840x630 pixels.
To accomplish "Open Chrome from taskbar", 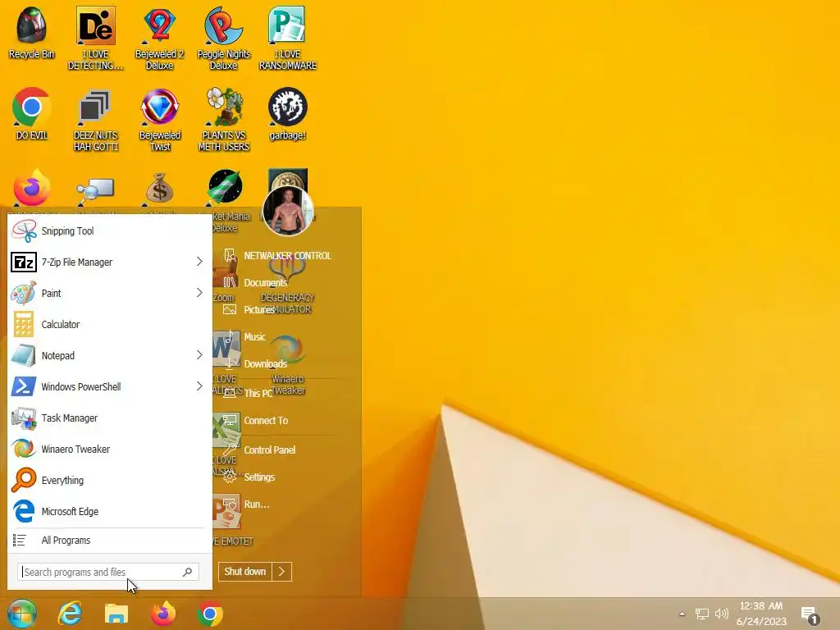I will [x=209, y=614].
